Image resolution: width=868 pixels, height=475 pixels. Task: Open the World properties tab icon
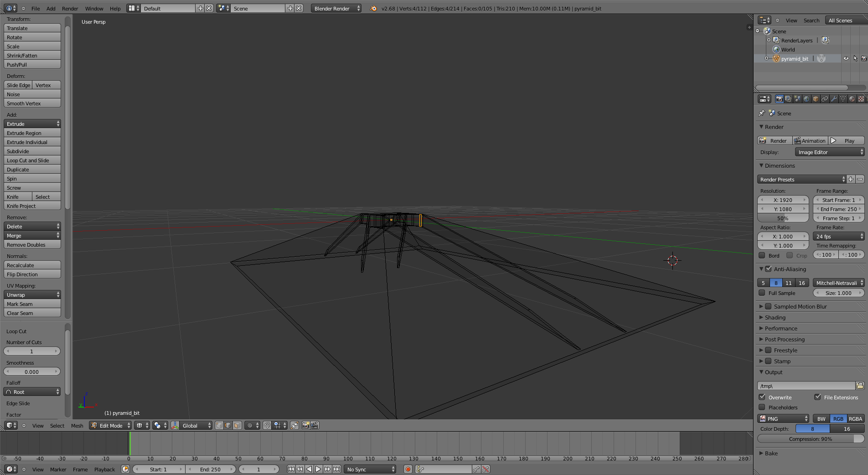pyautogui.click(x=806, y=99)
